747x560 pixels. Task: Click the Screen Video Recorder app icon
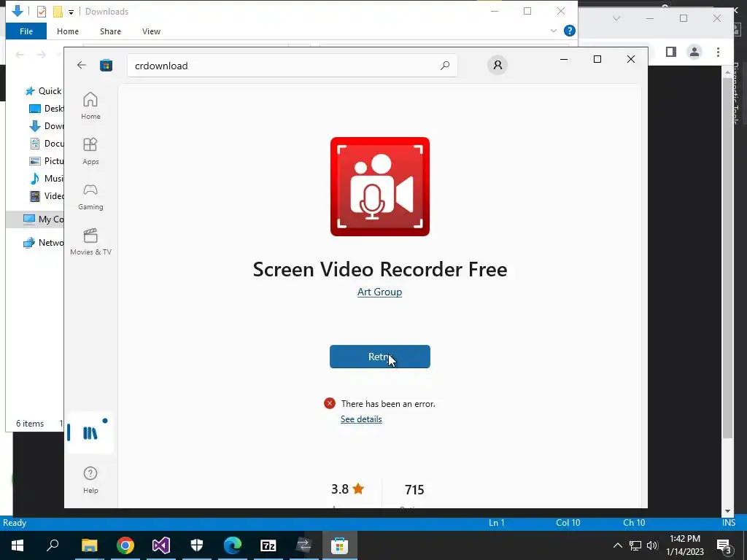pyautogui.click(x=379, y=187)
